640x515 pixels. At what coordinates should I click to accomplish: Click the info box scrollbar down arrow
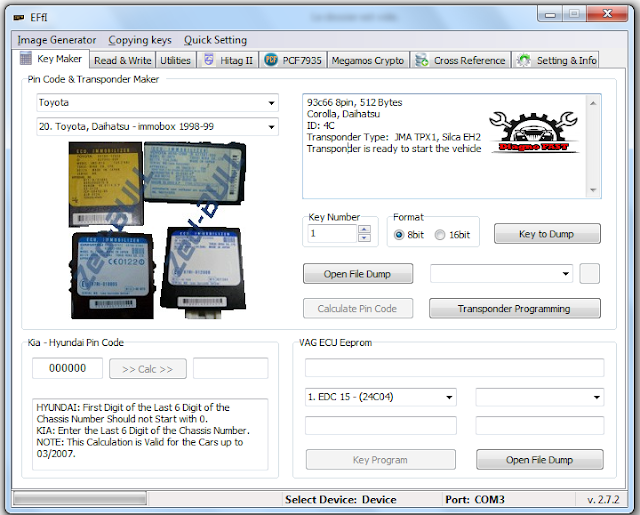(593, 190)
